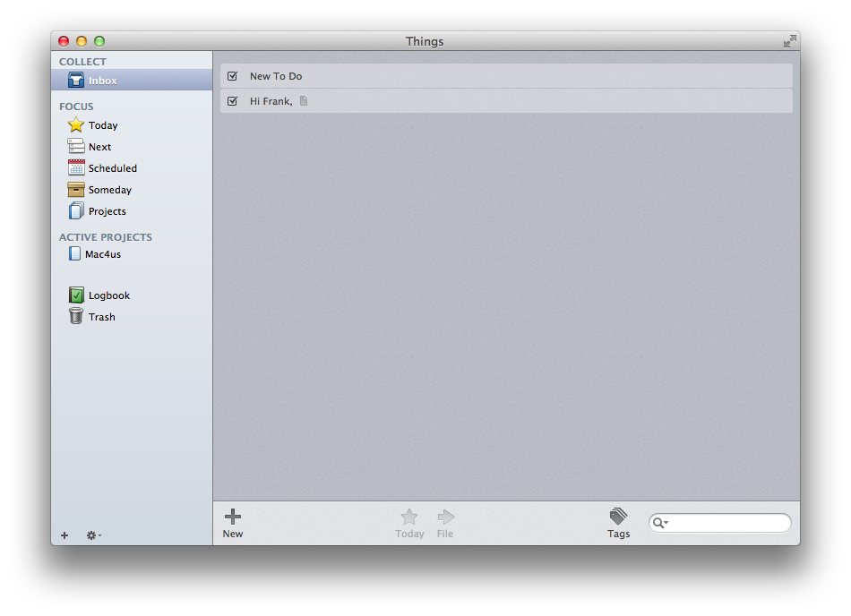851x616 pixels.
Task: Open the search magnifier options dropdown
Action: 660,523
